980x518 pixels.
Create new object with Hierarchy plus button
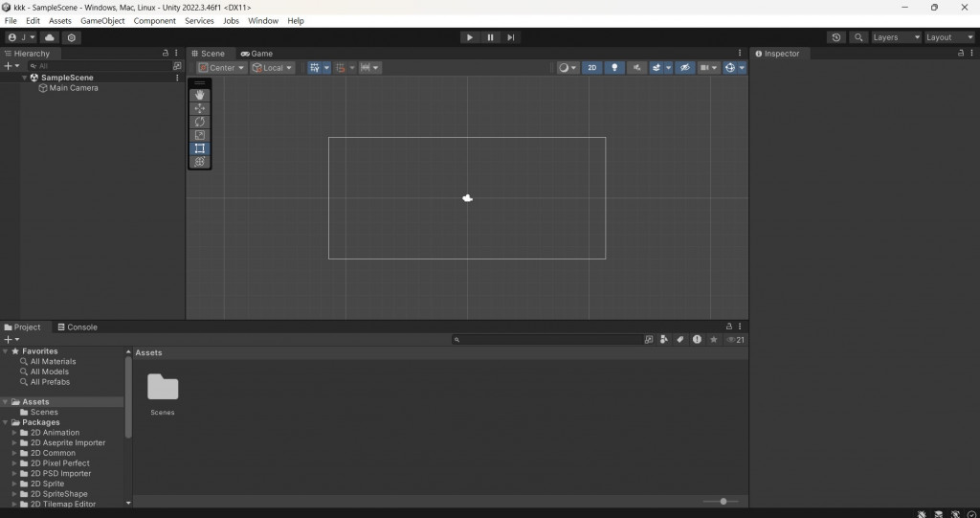(x=11, y=66)
